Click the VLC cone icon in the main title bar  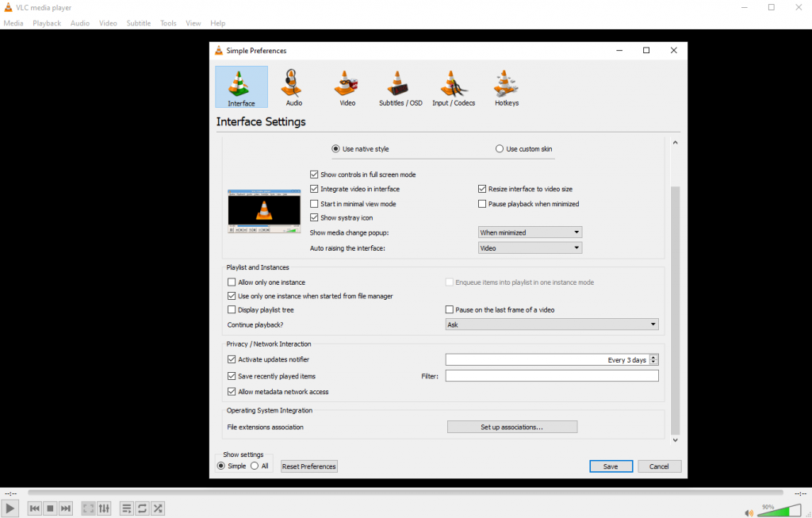tap(8, 7)
